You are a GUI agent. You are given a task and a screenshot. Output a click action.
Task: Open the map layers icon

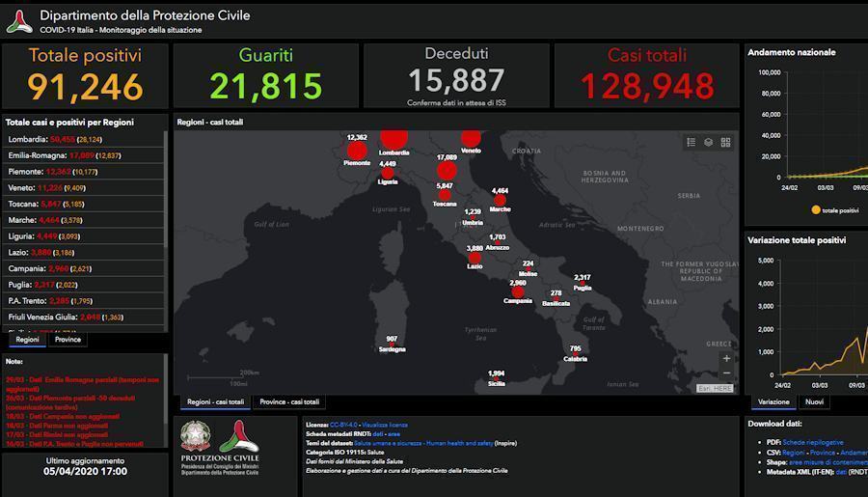(708, 142)
